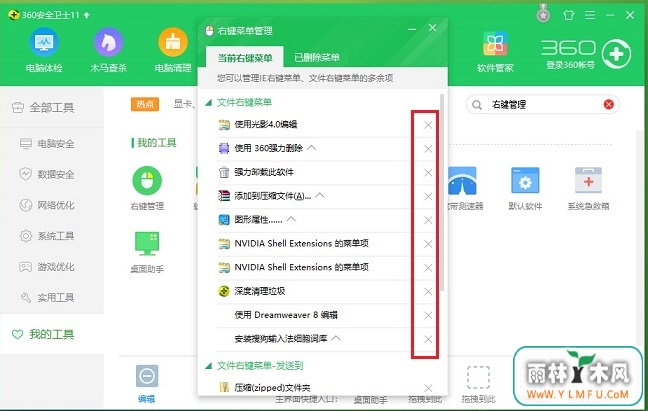
Task: Select 实用工具 in the sidebar
Action: pos(52,297)
